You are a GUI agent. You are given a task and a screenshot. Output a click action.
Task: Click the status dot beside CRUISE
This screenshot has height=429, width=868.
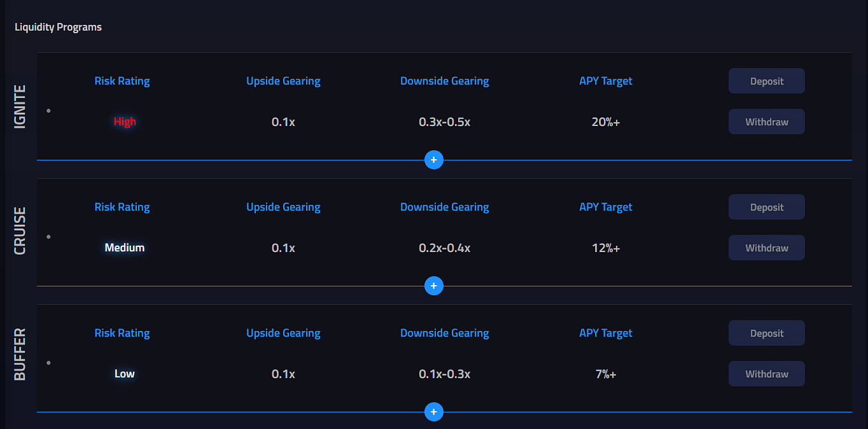49,236
